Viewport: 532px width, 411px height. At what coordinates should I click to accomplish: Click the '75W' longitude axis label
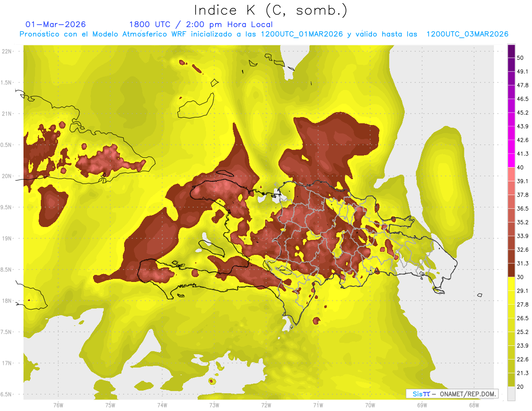(x=110, y=405)
